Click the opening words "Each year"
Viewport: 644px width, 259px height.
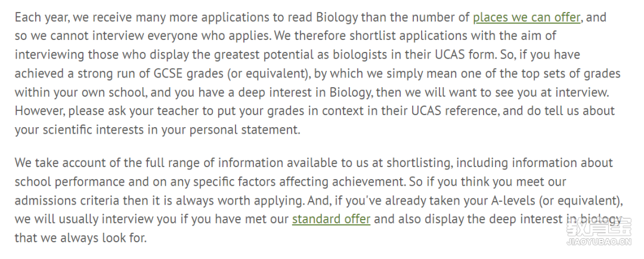point(43,18)
